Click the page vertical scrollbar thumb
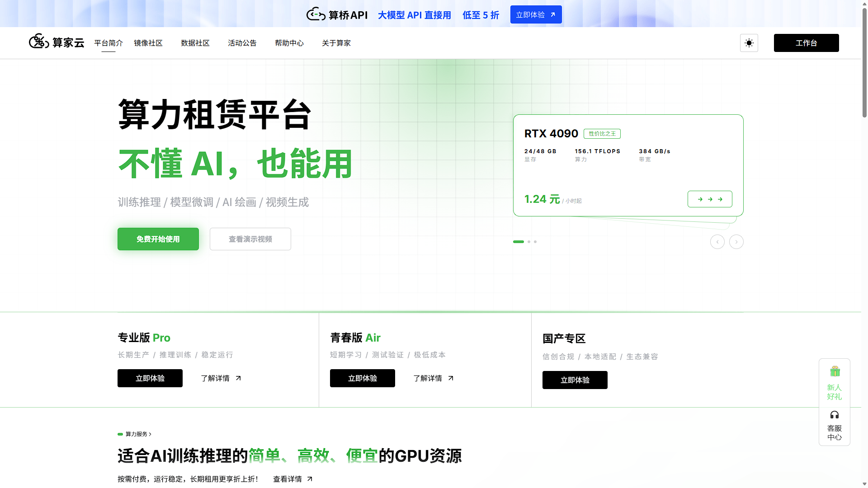The image size is (868, 488). [x=864, y=63]
